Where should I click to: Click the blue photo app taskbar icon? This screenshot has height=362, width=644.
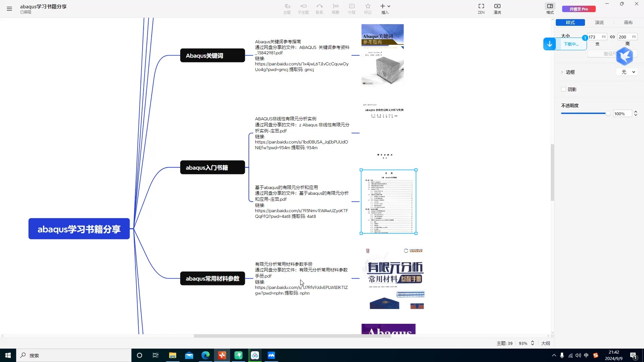click(271, 355)
